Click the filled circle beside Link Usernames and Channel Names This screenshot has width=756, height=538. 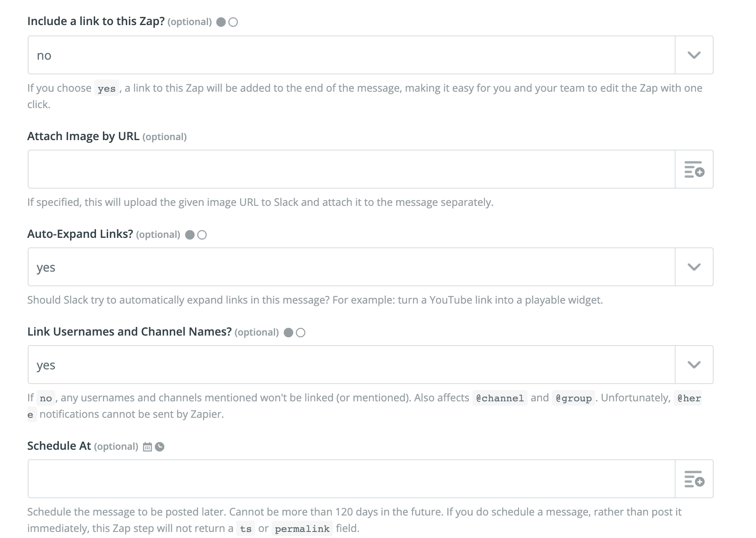[x=288, y=333]
